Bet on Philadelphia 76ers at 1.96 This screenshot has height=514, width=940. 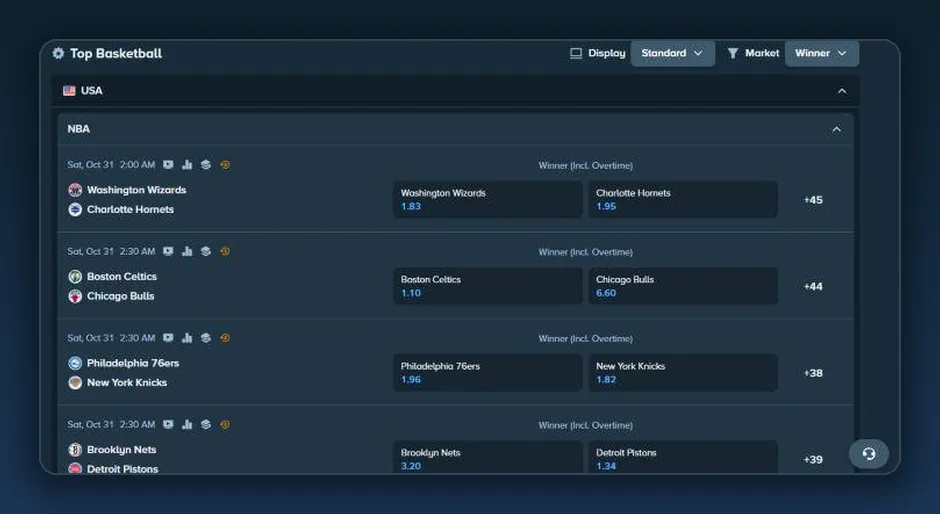487,373
